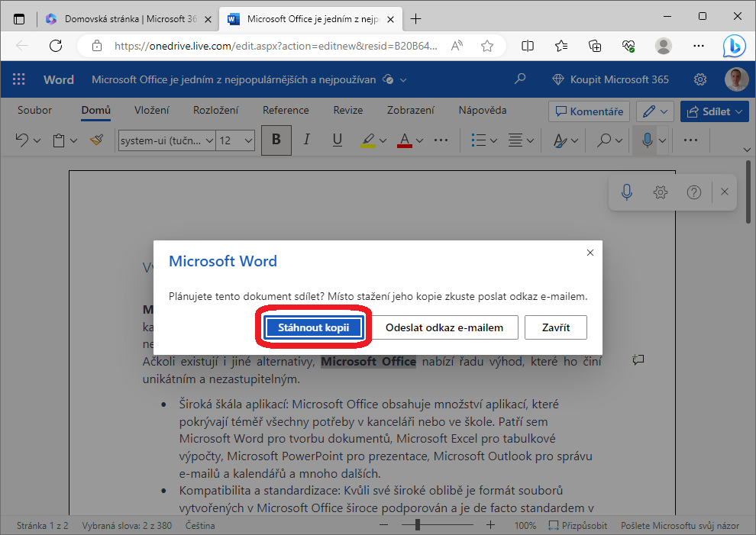Click the Stáhnout kopii button
The height and width of the screenshot is (535, 756).
313,327
